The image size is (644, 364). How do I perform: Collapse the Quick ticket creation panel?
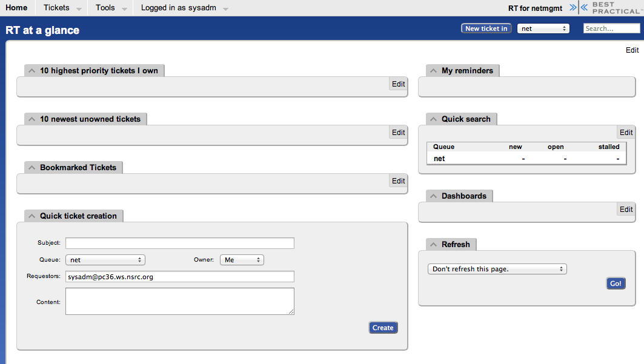point(32,216)
